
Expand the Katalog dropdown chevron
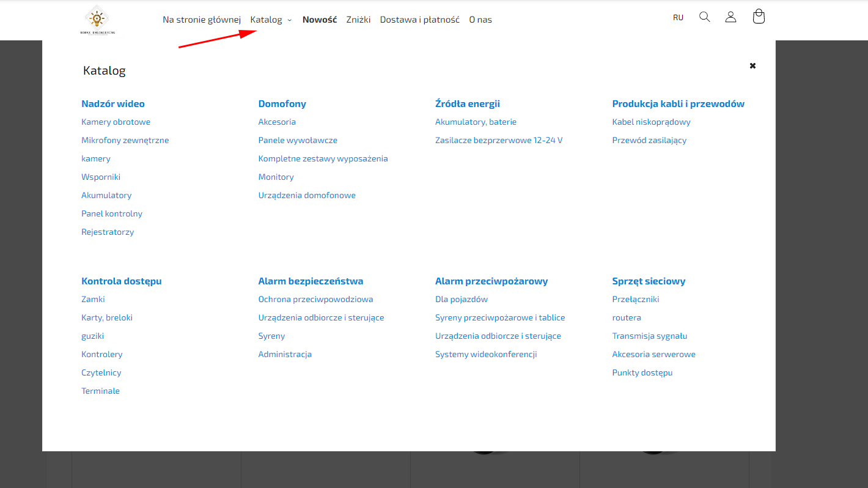click(x=290, y=20)
